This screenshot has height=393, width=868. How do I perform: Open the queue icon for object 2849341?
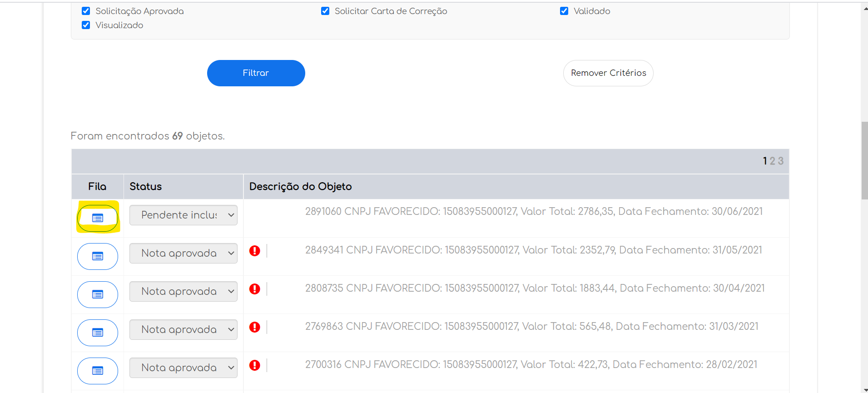98,257
